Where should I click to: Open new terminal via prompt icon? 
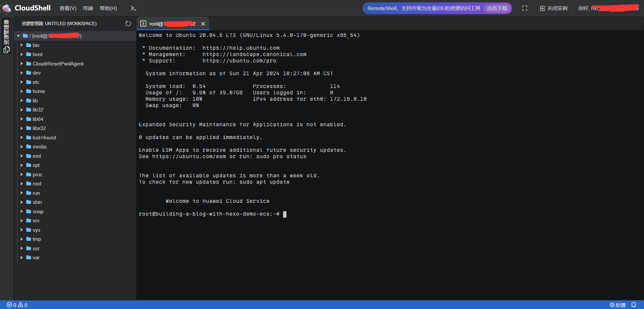[x=133, y=8]
